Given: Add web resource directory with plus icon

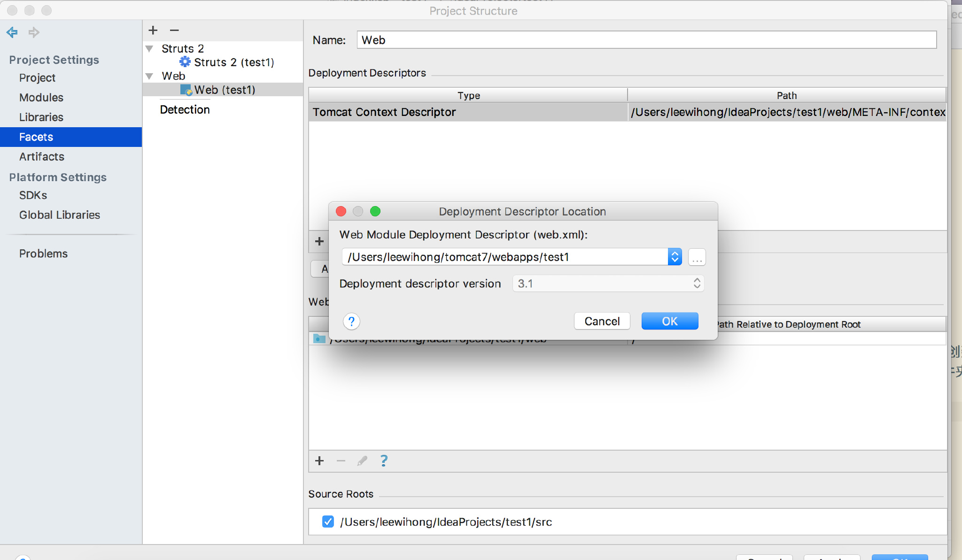Looking at the screenshot, I should click(319, 461).
